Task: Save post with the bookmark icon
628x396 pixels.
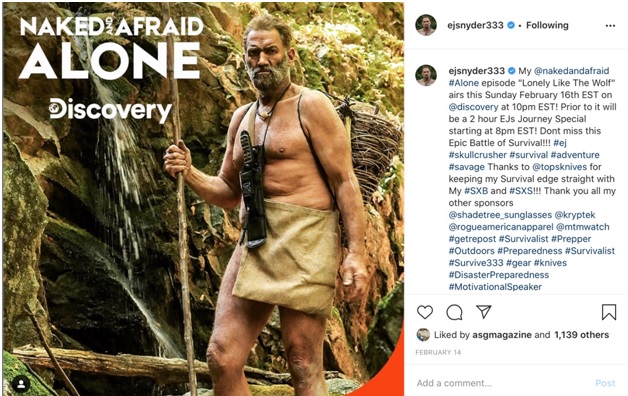Action: 609,312
